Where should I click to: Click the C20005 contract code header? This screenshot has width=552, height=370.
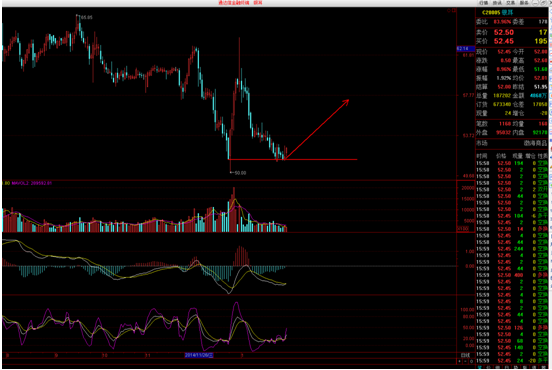click(491, 13)
